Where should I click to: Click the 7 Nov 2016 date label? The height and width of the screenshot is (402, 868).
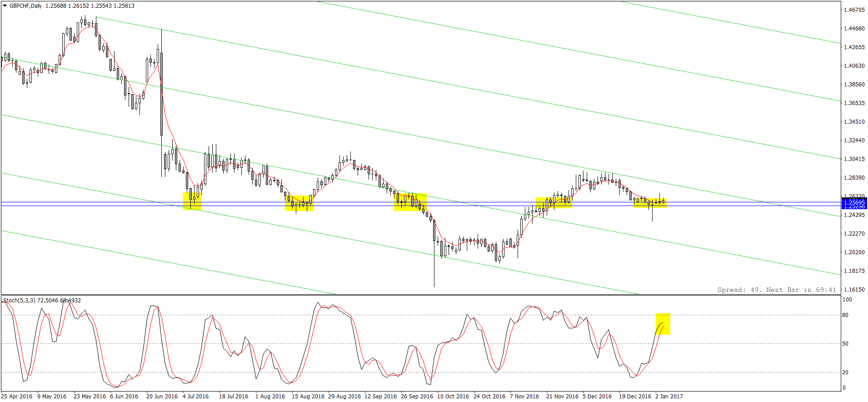tap(524, 396)
